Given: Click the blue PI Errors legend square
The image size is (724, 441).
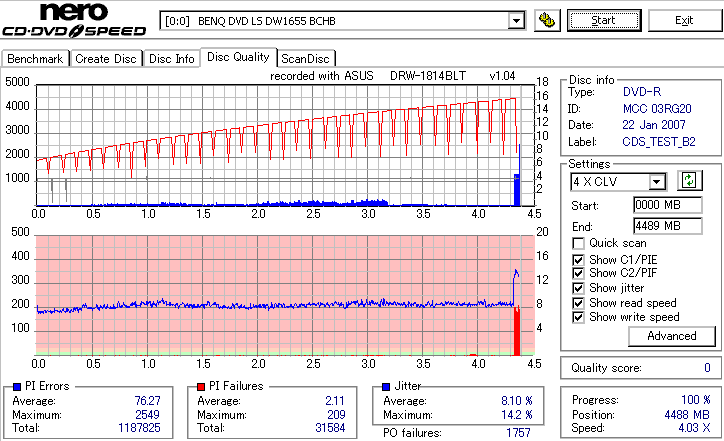Looking at the screenshot, I should [17, 387].
